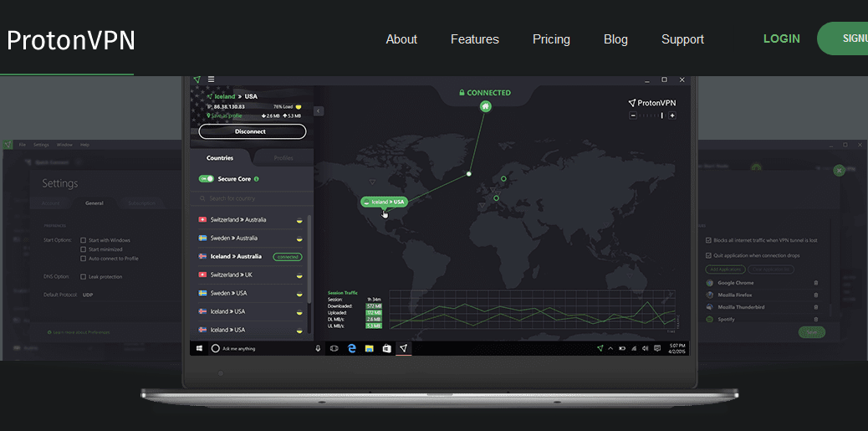
Task: Toggle Quit application when connection drops
Action: [x=708, y=255]
